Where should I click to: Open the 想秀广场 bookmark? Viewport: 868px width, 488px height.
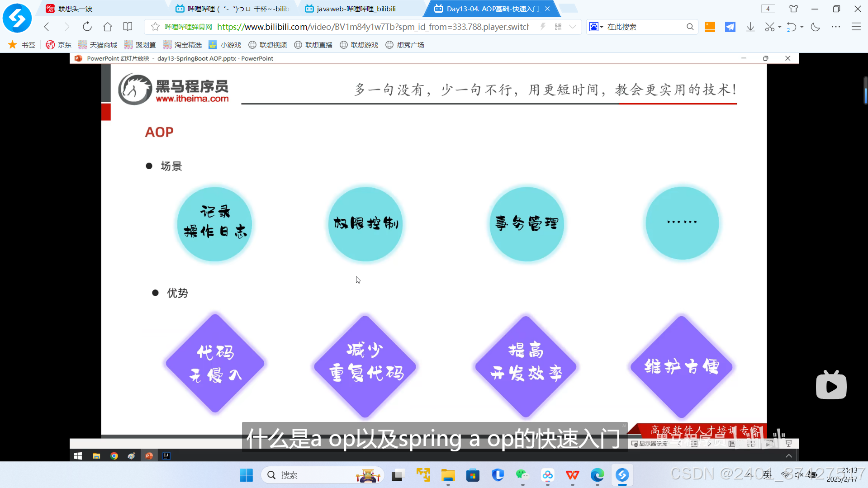(x=405, y=45)
